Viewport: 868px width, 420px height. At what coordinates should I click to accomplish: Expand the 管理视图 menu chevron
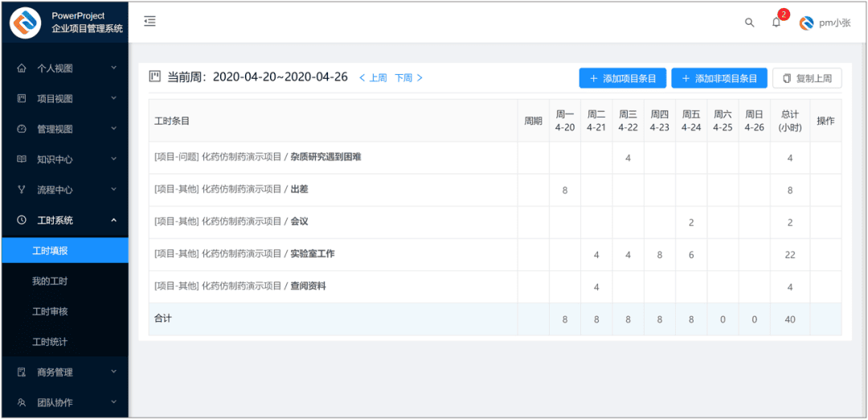113,129
